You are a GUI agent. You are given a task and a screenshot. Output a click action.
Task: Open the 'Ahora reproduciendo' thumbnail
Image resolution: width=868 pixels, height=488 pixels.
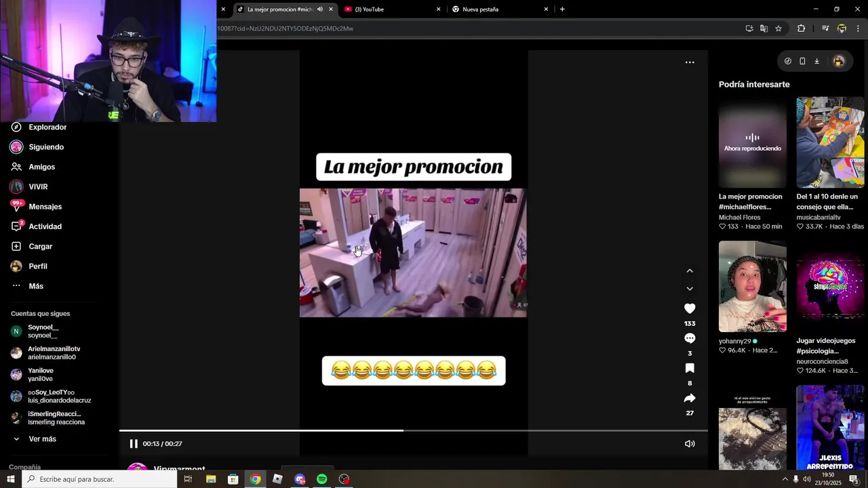pos(753,142)
